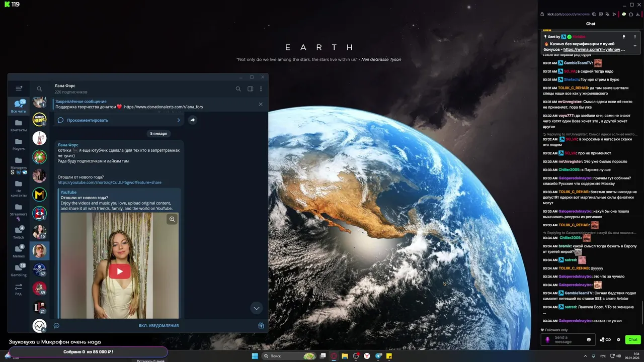The image size is (644, 362).
Task: Click ВКЛ. УВЕДОМЛЕНИЯ to unmute channel
Action: (x=158, y=325)
